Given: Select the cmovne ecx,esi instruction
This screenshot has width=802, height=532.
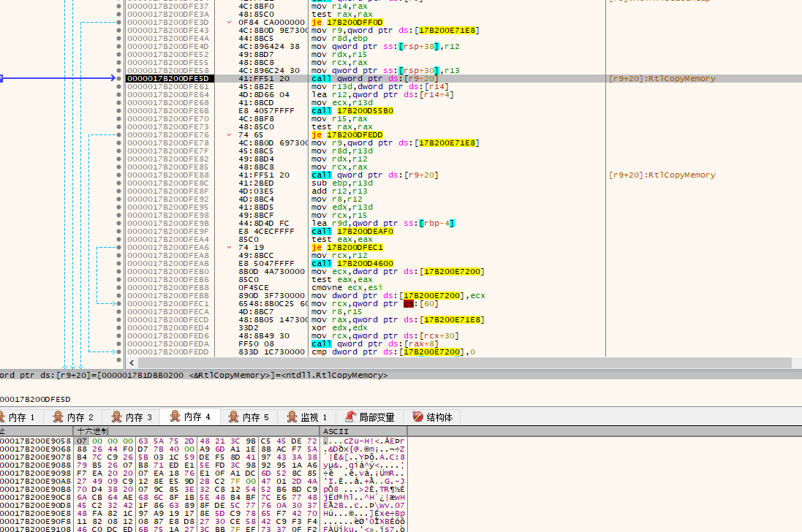Looking at the screenshot, I should (347, 288).
